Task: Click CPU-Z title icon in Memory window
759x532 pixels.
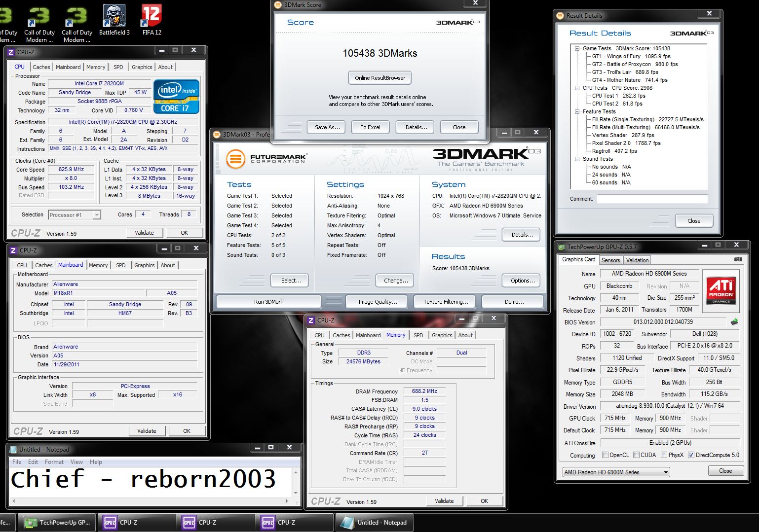Action: click(311, 320)
